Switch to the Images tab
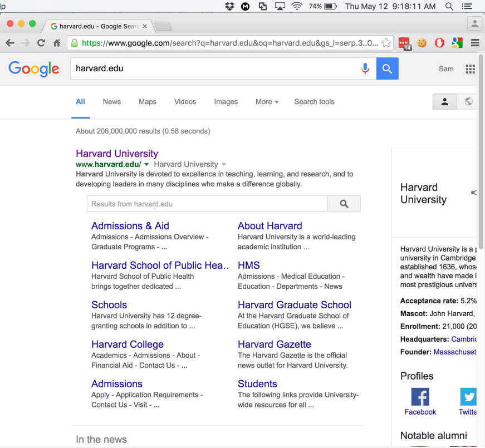 click(226, 102)
